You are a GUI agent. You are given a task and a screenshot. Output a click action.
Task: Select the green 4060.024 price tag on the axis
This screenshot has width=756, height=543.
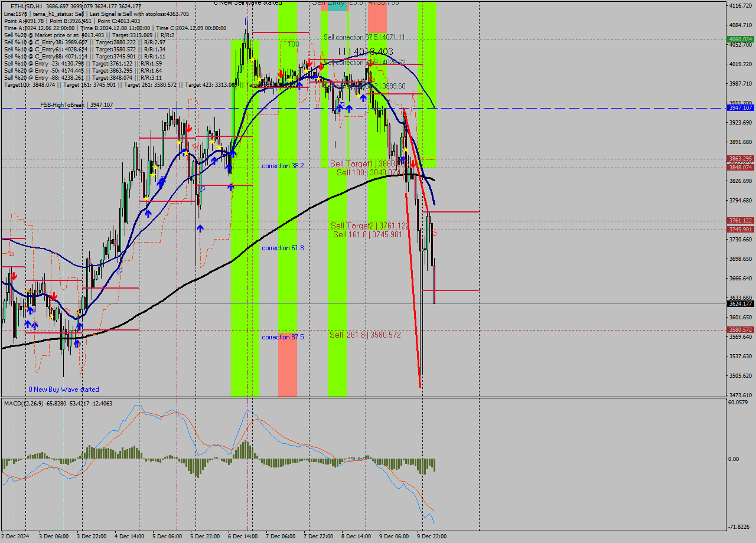[740, 40]
